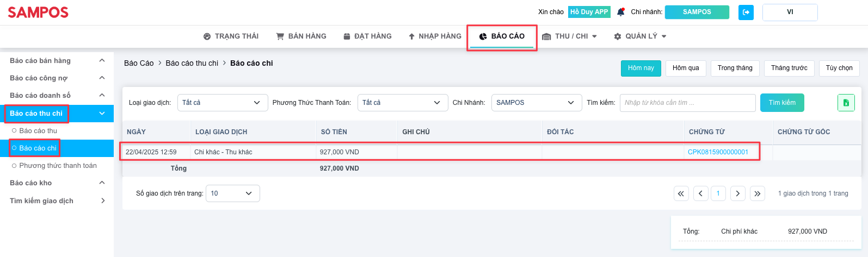
Task: Click the notification bell icon
Action: tap(620, 12)
